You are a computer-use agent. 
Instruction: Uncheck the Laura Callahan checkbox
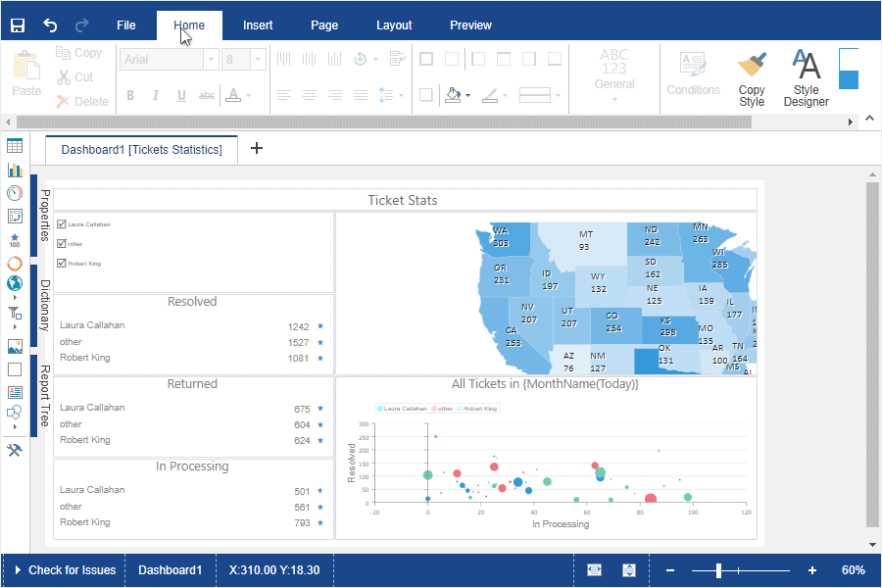coord(62,224)
